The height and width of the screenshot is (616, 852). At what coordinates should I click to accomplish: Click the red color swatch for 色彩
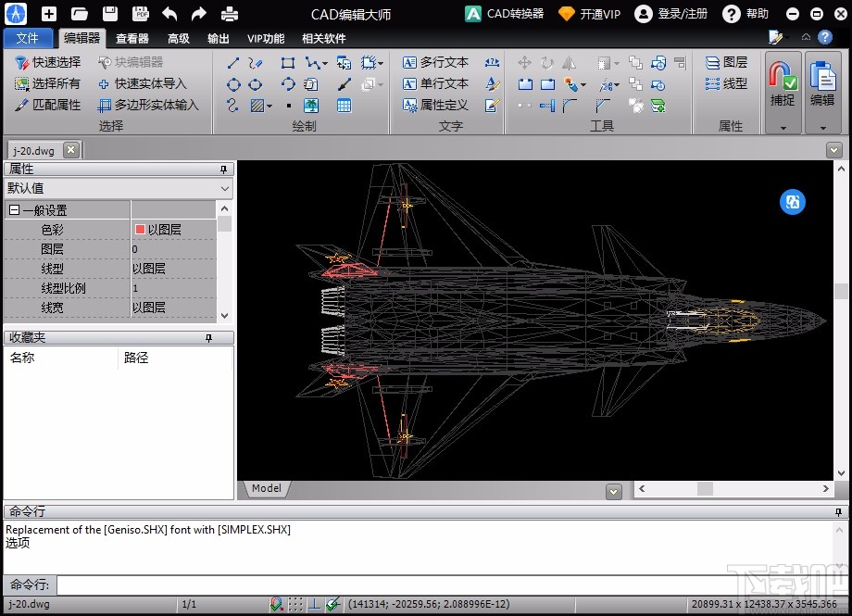click(x=141, y=229)
